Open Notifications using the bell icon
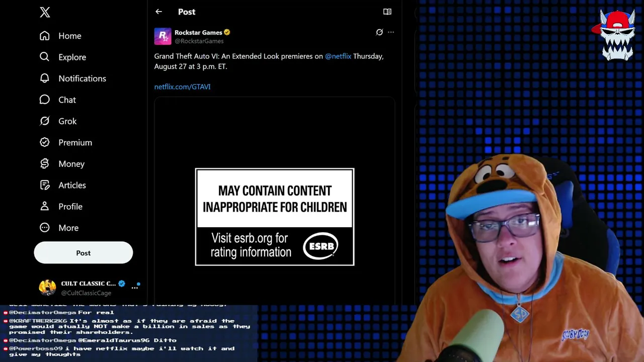 [x=45, y=78]
